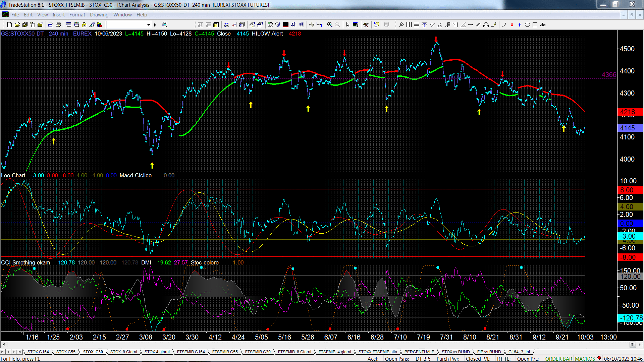Viewport: 644px width, 362px height.
Task: Switch to the C164_3_Int tab
Action: coord(519,352)
